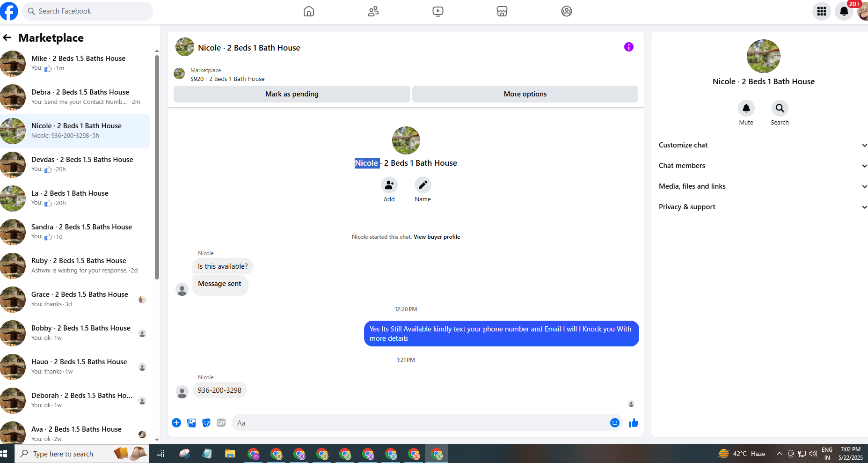Send a thumbs-up like
The width and height of the screenshot is (868, 463).
pyautogui.click(x=634, y=423)
